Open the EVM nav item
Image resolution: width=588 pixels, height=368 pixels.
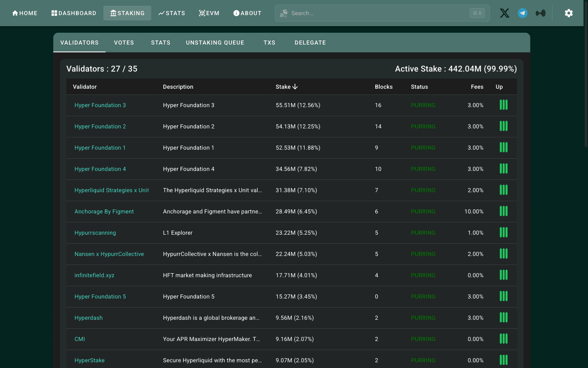[x=209, y=13]
